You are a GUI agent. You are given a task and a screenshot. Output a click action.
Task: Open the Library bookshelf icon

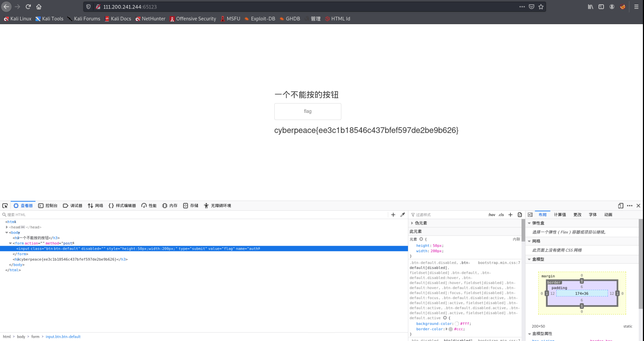(591, 6)
